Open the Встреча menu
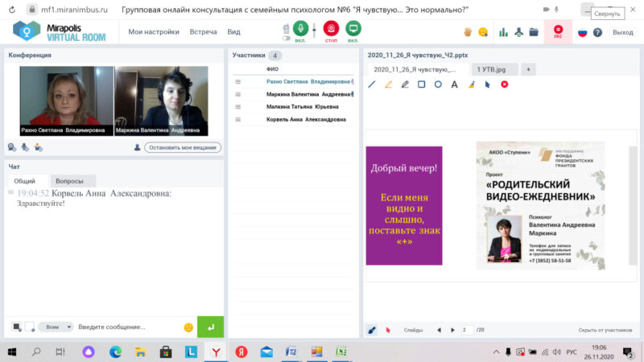Image resolution: width=644 pixels, height=362 pixels. [x=203, y=31]
